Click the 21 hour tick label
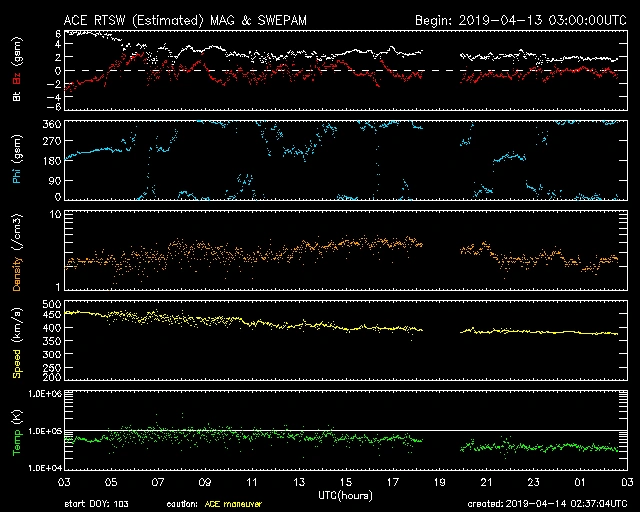The width and height of the screenshot is (640, 512). 486,482
